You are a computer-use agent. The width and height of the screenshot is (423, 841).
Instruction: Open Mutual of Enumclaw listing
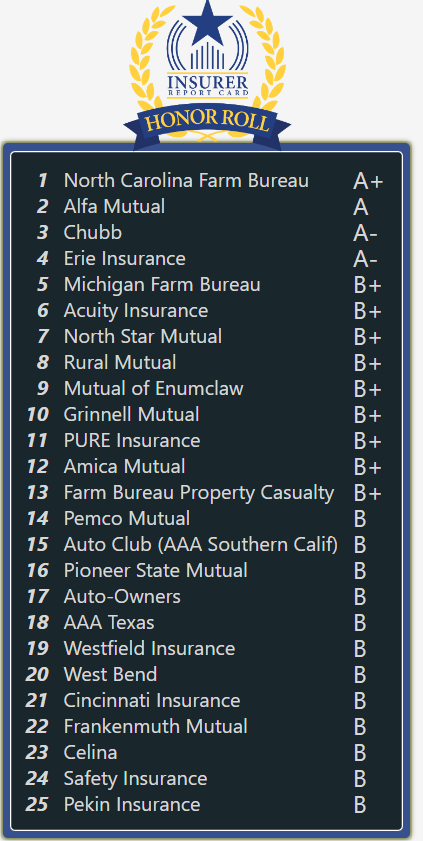pos(153,388)
